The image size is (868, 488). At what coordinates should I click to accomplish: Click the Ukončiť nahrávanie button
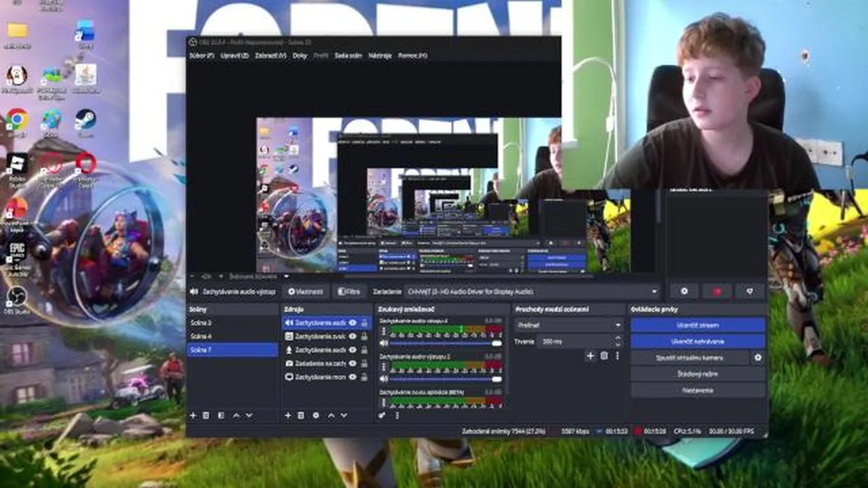(x=698, y=342)
